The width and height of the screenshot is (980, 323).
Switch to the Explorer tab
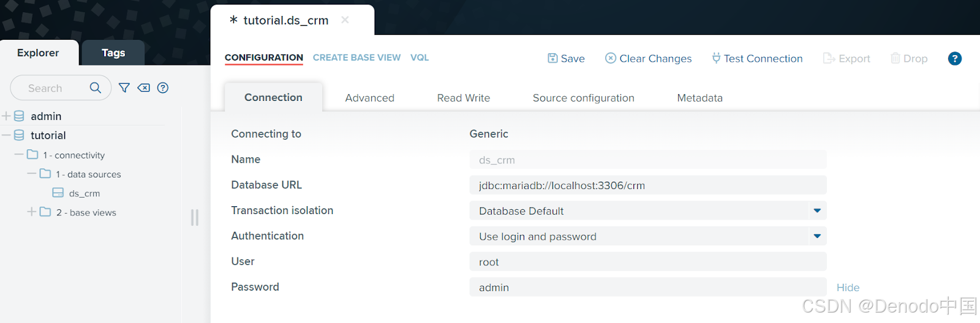point(39,53)
